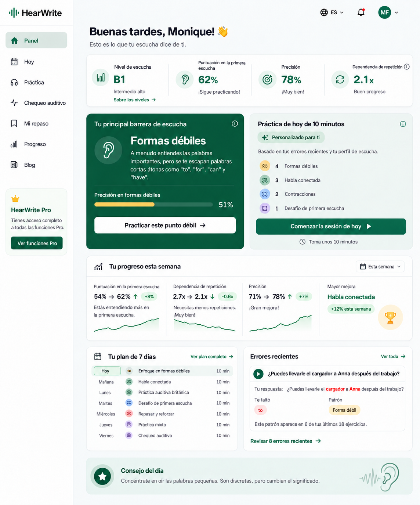This screenshot has width=420, height=505.
Task: Click the HearWrite Pro crown icon
Action: coord(15,199)
